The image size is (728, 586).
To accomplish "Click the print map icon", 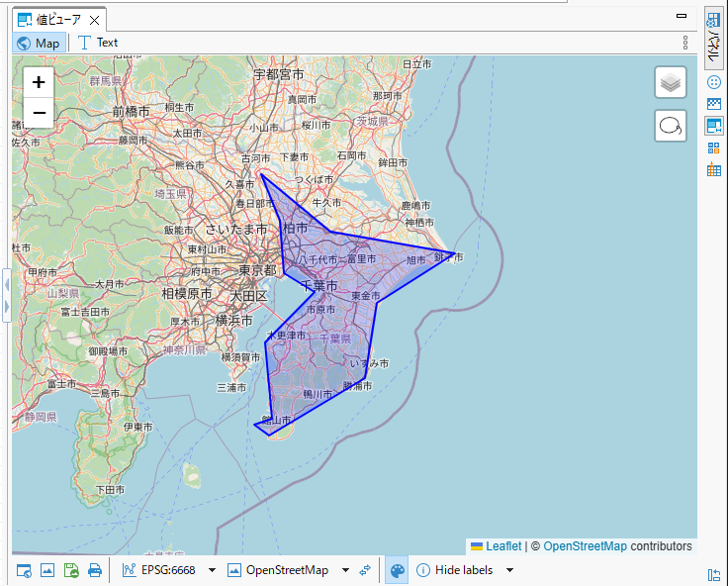I will 95,570.
